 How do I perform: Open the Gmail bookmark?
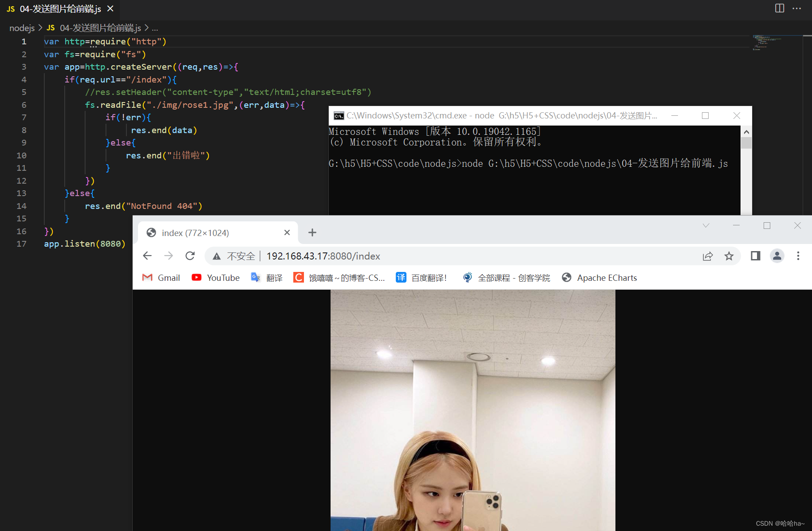[161, 278]
